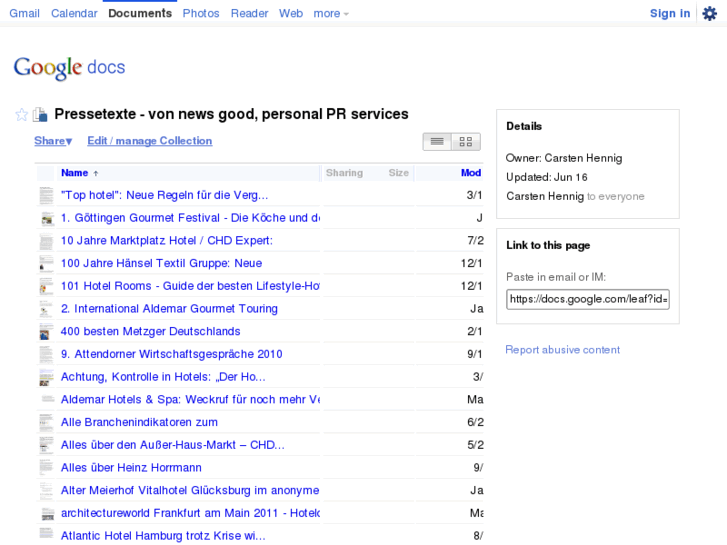Open '"Top hotel": Neue Regeln für die Verg...'
The width and height of the screenshot is (727, 545).
pos(165,195)
